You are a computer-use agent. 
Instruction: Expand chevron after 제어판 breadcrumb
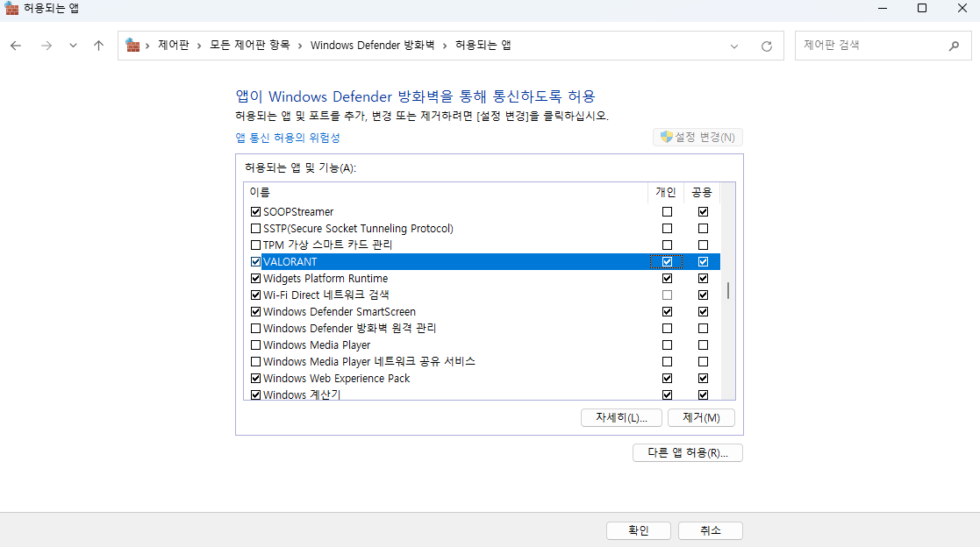199,46
